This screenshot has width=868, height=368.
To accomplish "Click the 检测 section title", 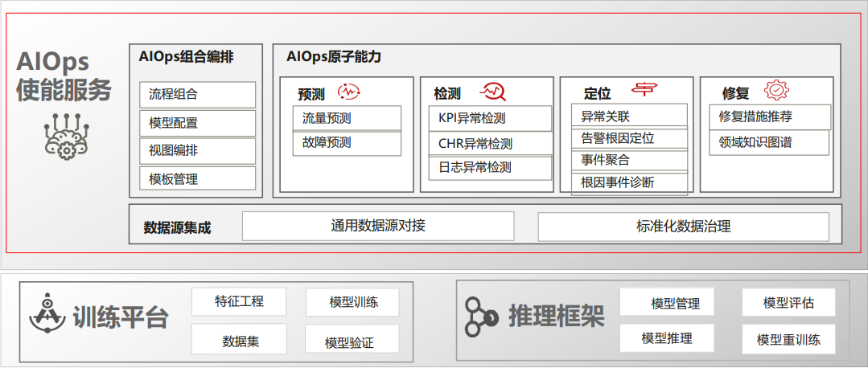I will [447, 94].
